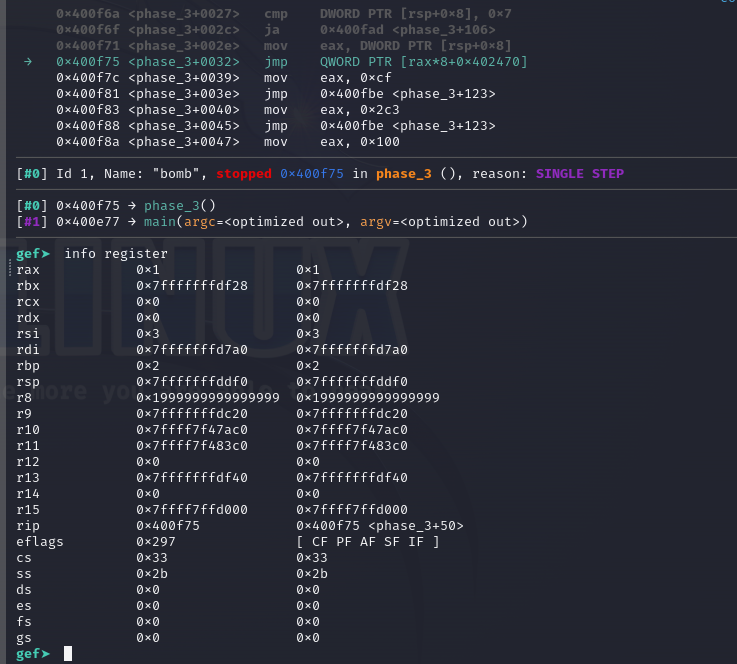This screenshot has width=737, height=664.
Task: Click the "info register" command text
Action: click(116, 254)
